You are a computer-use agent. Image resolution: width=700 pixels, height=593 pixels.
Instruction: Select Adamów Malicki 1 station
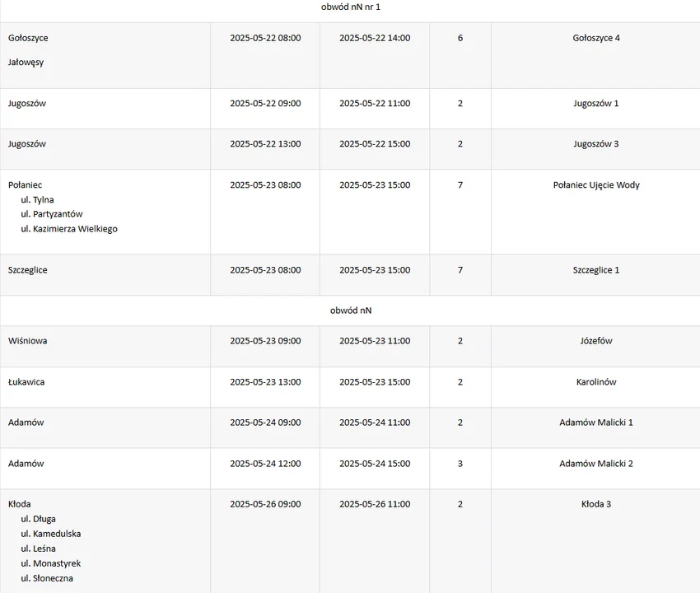pos(596,423)
